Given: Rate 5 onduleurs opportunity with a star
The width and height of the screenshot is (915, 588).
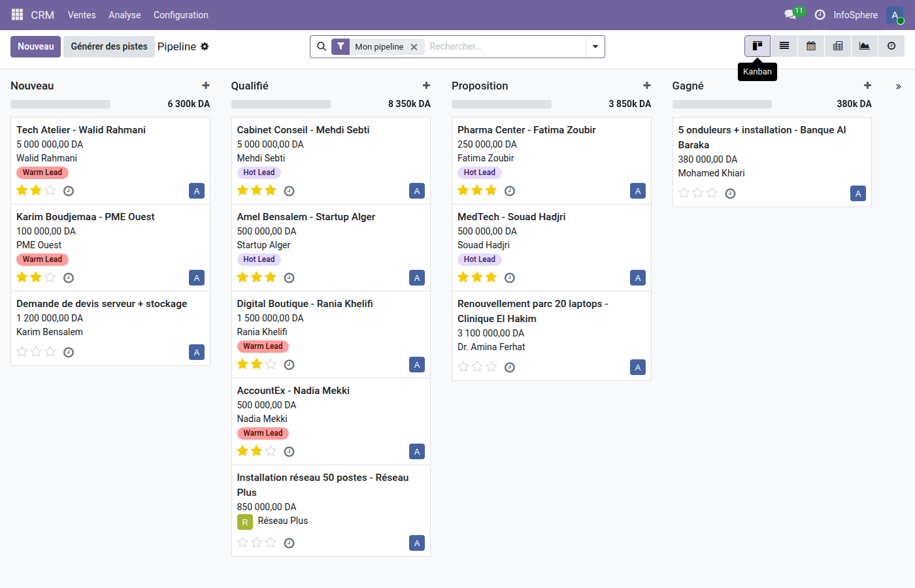Looking at the screenshot, I should tap(684, 193).
